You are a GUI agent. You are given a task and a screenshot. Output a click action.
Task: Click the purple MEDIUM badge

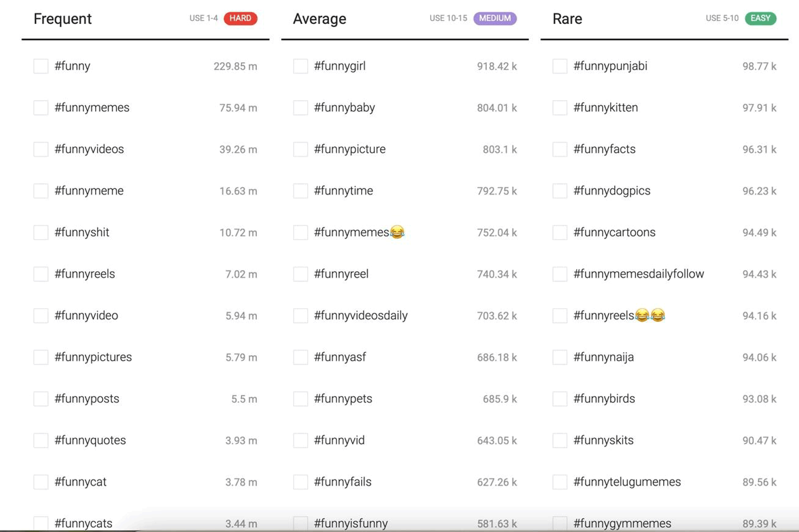495,18
